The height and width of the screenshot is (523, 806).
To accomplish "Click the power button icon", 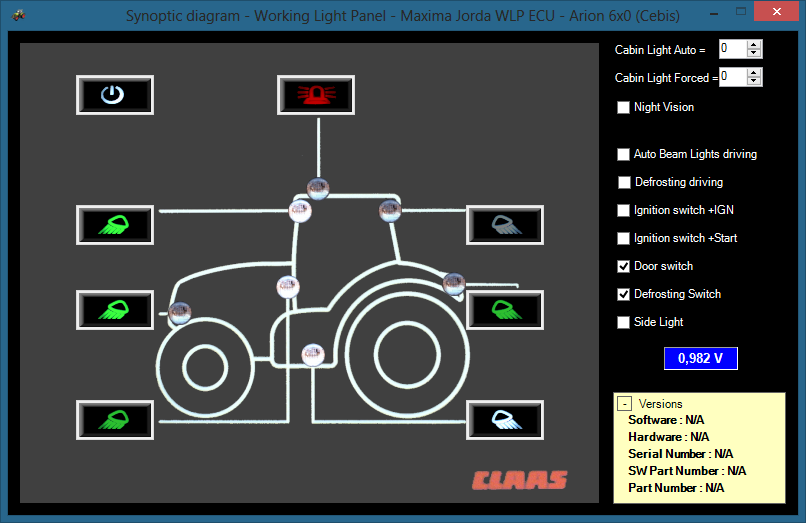I will click(115, 95).
